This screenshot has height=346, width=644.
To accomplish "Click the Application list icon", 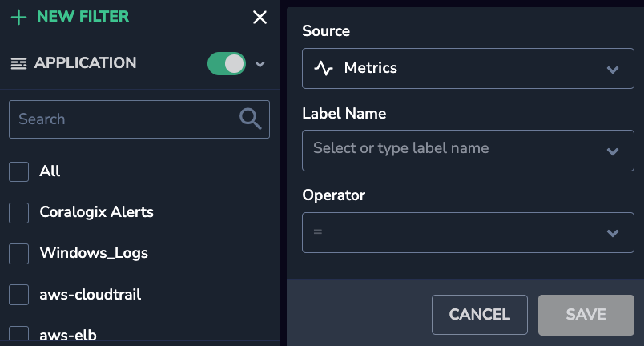I will click(x=18, y=63).
